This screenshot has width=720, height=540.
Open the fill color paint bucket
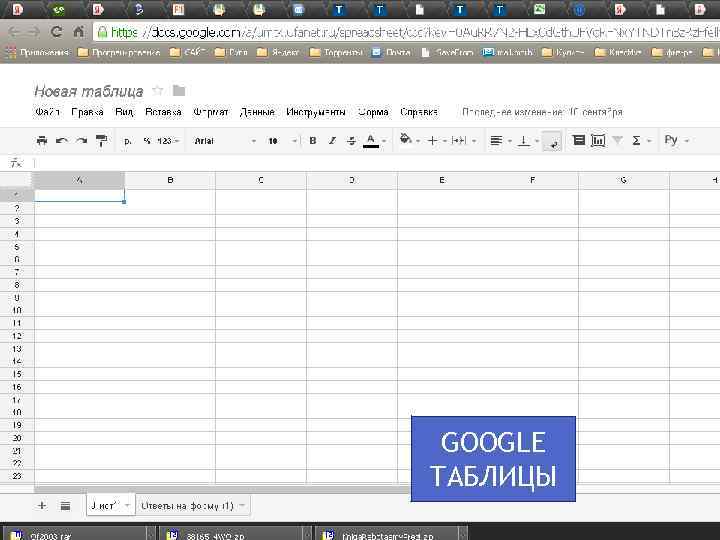410,140
